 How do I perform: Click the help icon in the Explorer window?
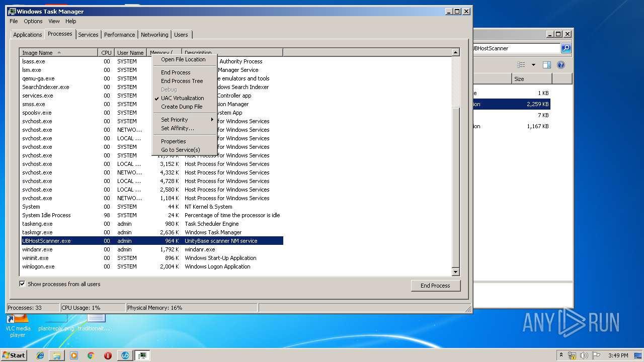coord(561,65)
